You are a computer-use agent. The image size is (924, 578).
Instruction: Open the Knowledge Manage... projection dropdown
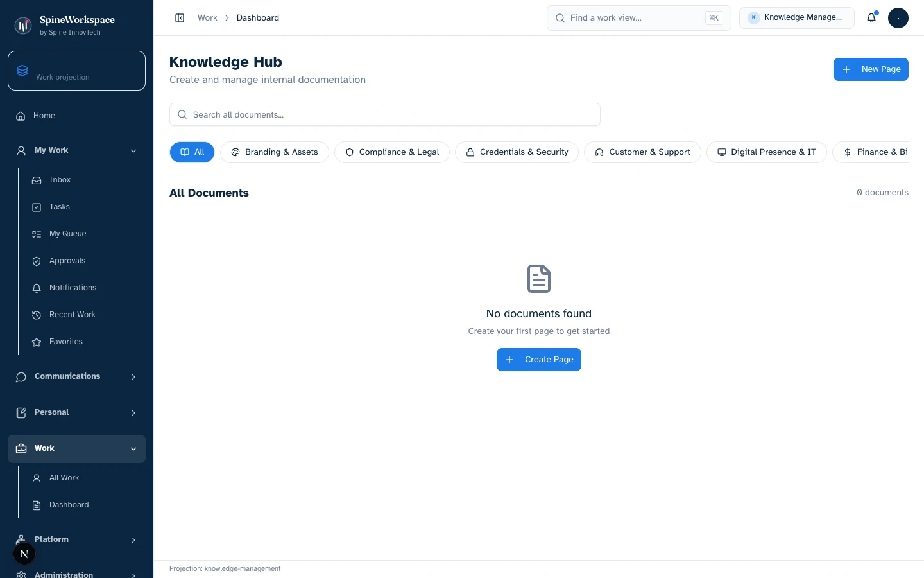(x=796, y=18)
